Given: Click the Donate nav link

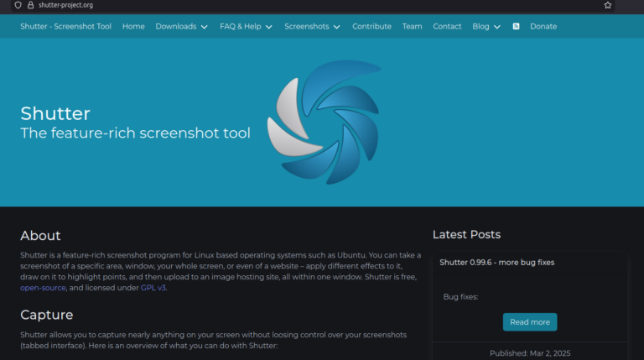Looking at the screenshot, I should pos(543,26).
